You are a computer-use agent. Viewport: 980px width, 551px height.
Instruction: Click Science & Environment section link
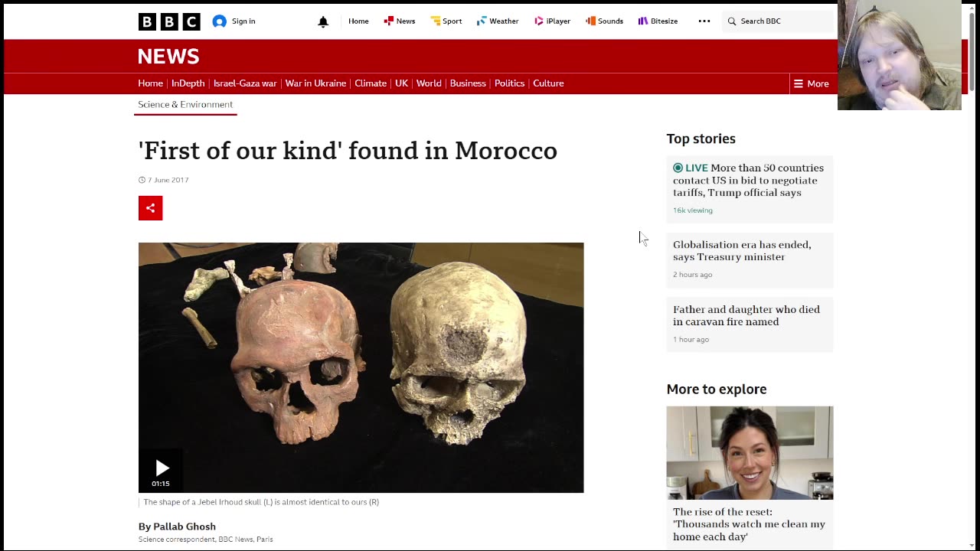tap(185, 105)
